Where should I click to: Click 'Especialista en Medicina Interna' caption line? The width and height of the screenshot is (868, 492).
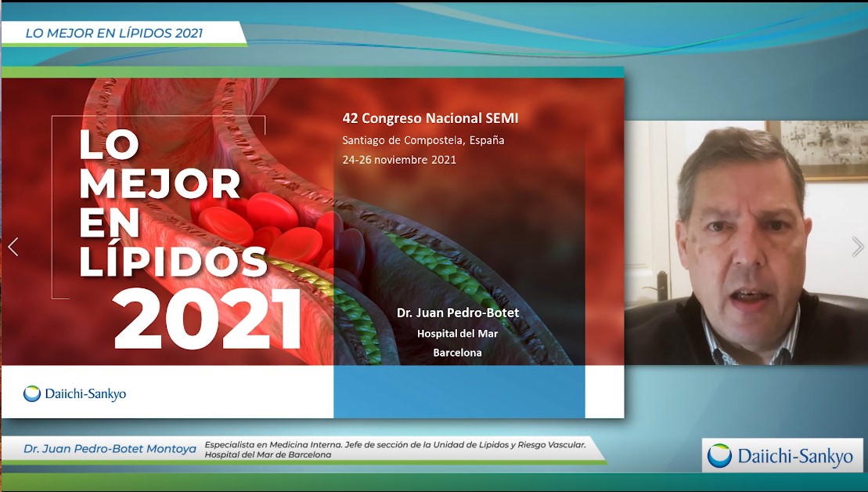click(x=395, y=444)
